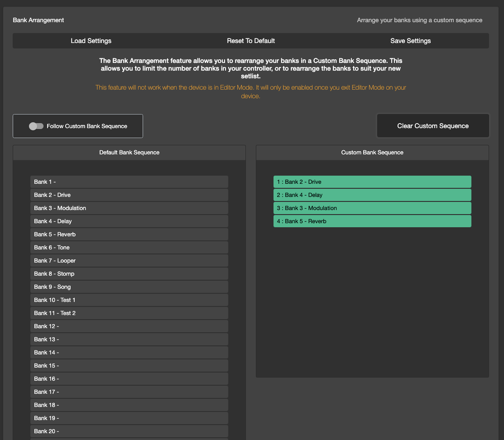Click custom slot 3: Bank 3 - Modulation
504x440 pixels.
(372, 208)
